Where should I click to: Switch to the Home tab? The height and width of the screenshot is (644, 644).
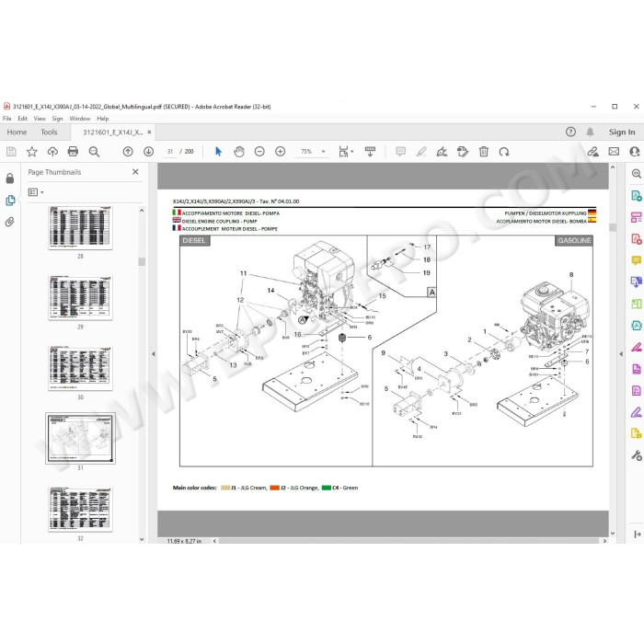click(17, 132)
